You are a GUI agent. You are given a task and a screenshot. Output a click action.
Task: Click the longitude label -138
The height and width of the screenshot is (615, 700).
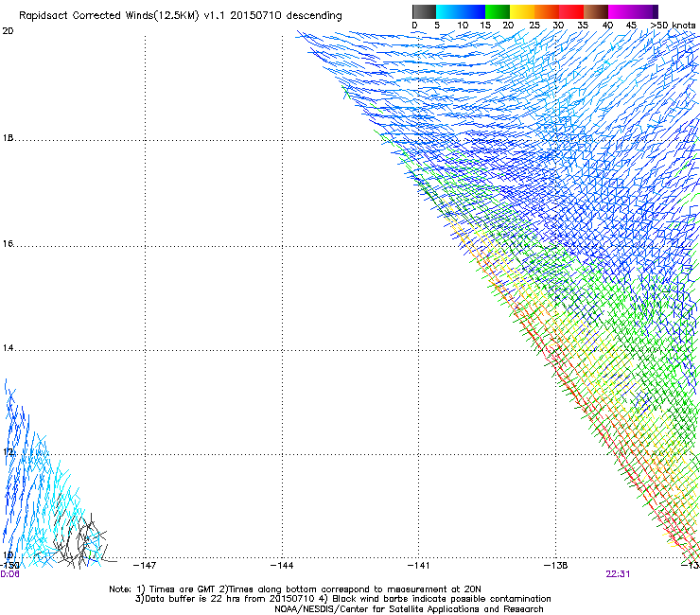[x=556, y=566]
